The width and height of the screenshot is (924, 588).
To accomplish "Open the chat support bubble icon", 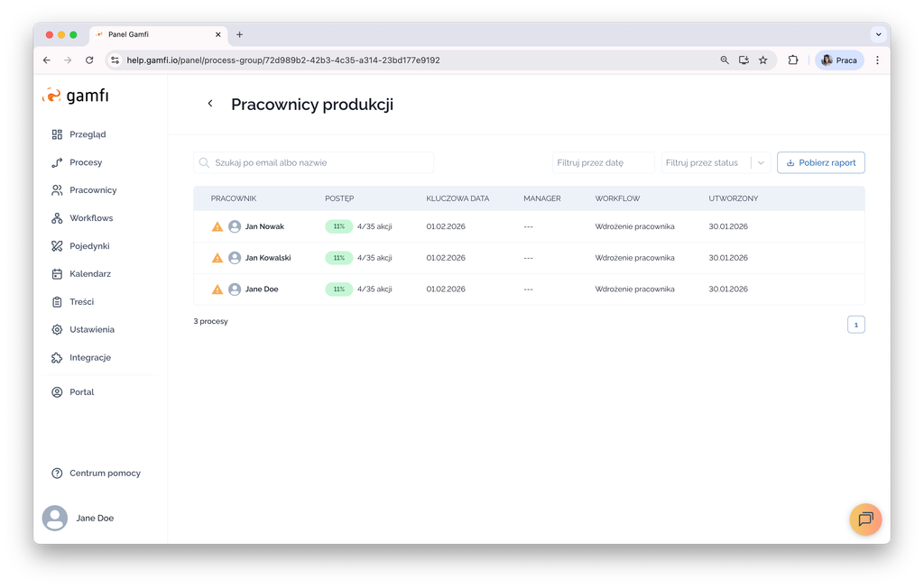I will click(x=865, y=519).
